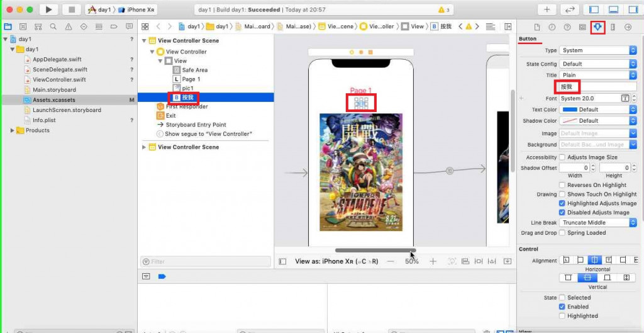Toggle the inspectors panel visibility

(x=633, y=9)
